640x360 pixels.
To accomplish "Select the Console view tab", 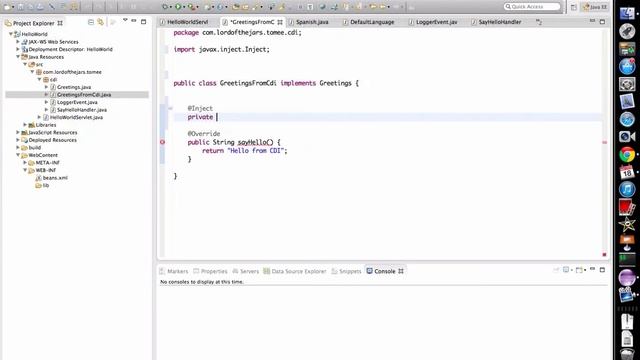I will pos(384,271).
